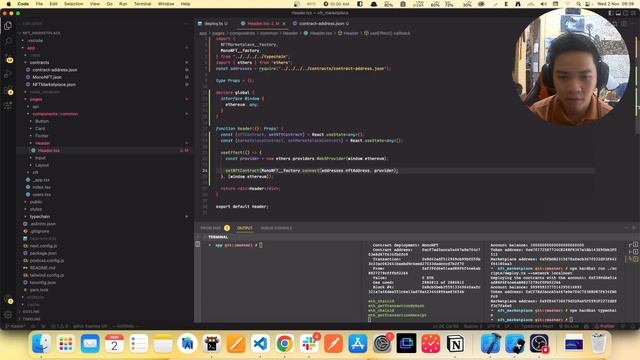Click the Prettier status bar item
Image resolution: width=640 pixels, height=360 pixels.
pos(605,326)
